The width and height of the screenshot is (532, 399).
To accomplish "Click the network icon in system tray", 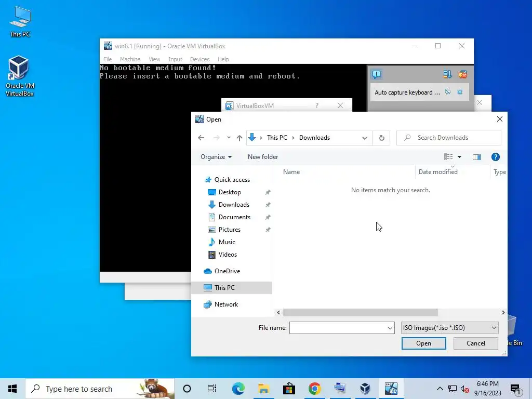I will pyautogui.click(x=453, y=389).
